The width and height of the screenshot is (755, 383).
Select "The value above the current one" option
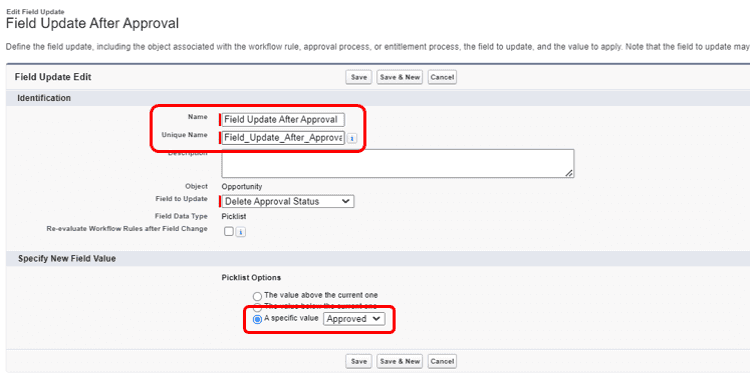(x=258, y=296)
